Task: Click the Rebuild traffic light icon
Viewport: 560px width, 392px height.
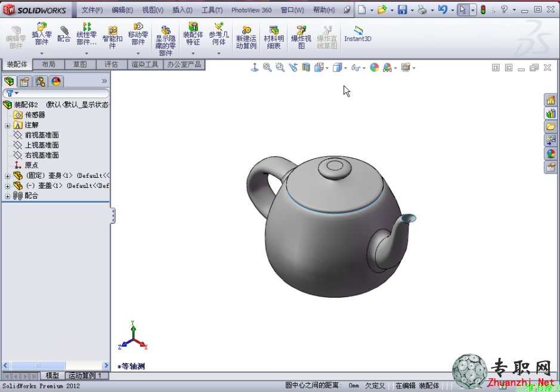Action: click(x=483, y=10)
